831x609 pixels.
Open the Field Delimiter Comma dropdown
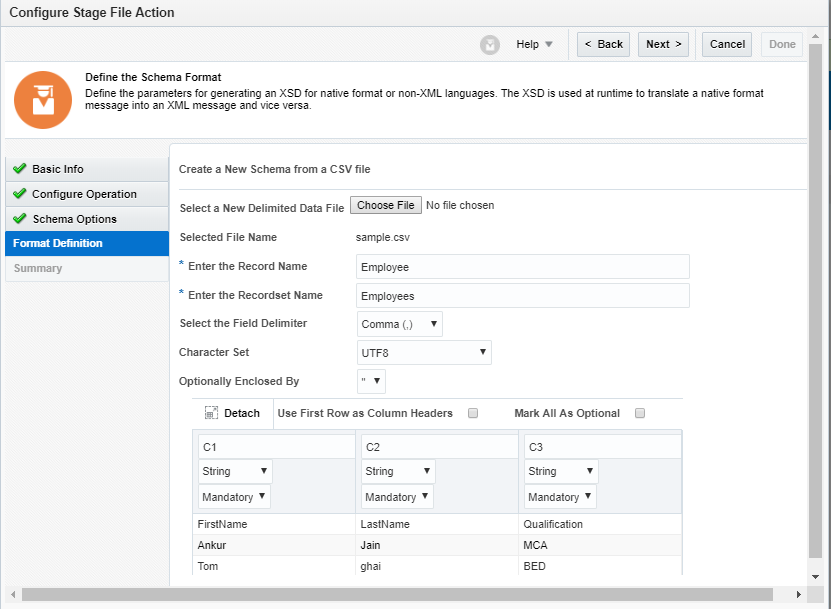pyautogui.click(x=400, y=324)
